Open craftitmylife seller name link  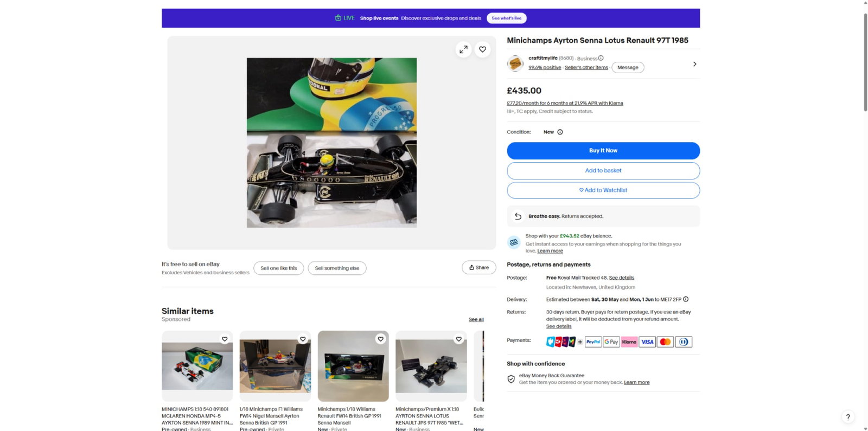pyautogui.click(x=543, y=58)
